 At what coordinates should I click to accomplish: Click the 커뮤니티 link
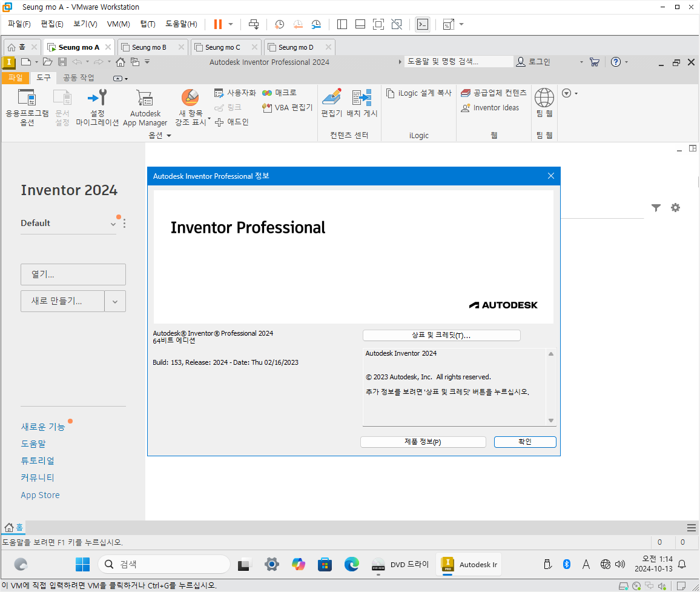(x=38, y=477)
